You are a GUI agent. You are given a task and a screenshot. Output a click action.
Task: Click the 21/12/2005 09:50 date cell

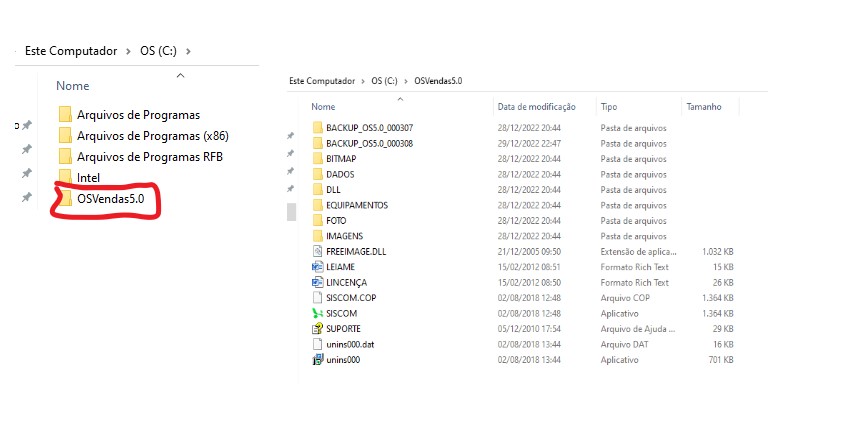pyautogui.click(x=529, y=251)
